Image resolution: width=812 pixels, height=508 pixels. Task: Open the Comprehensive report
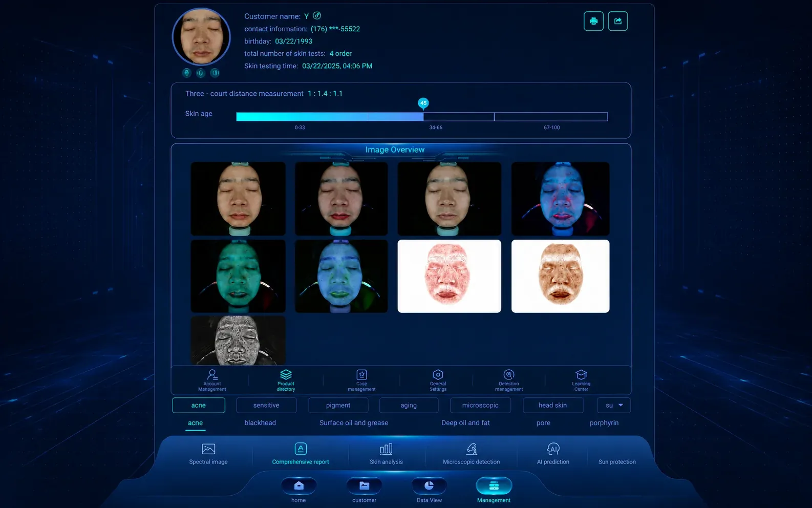pyautogui.click(x=301, y=454)
